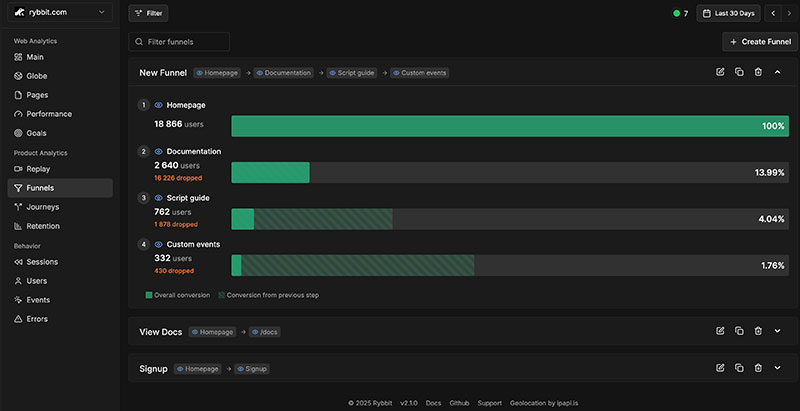This screenshot has height=411, width=800.
Task: Duplicate the New Funnel via copy icon
Action: pyautogui.click(x=739, y=72)
